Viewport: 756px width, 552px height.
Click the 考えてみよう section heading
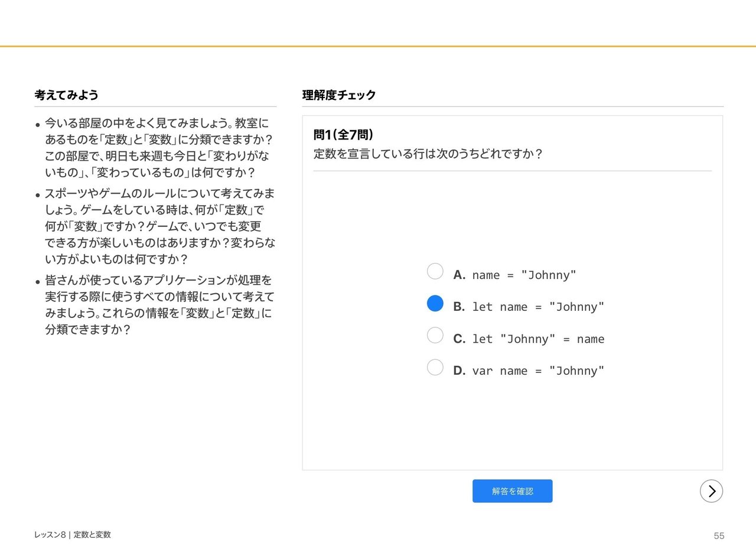pos(66,95)
